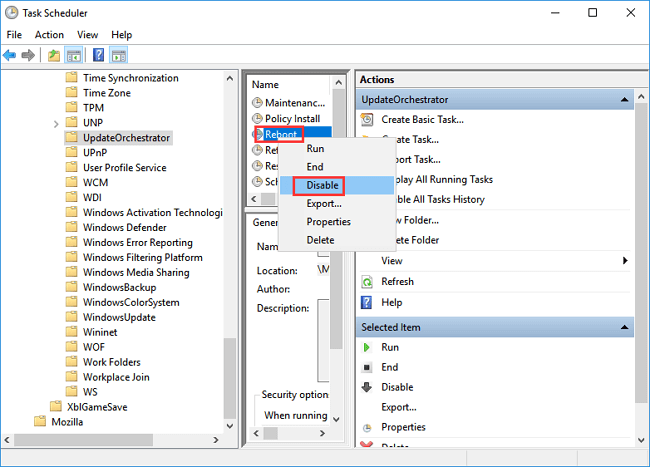Choose Disable from the context menu
Image resolution: width=650 pixels, height=467 pixels.
337,185
